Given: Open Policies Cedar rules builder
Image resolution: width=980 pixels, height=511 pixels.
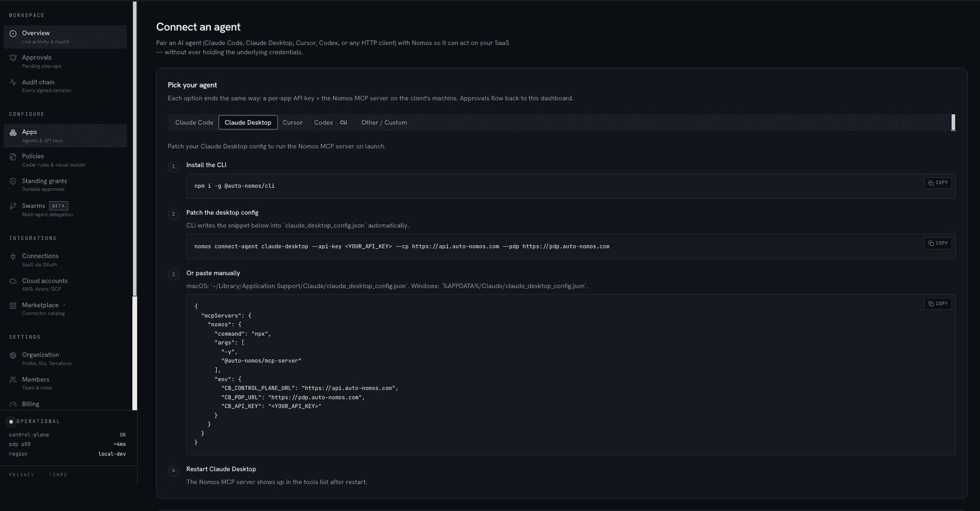Looking at the screenshot, I should tap(65, 160).
